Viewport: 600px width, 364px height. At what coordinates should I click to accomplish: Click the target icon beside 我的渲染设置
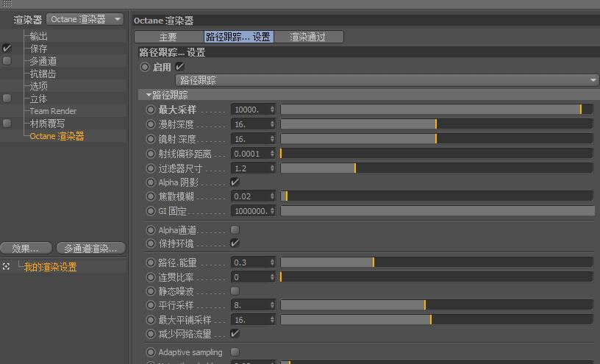pos(6,266)
